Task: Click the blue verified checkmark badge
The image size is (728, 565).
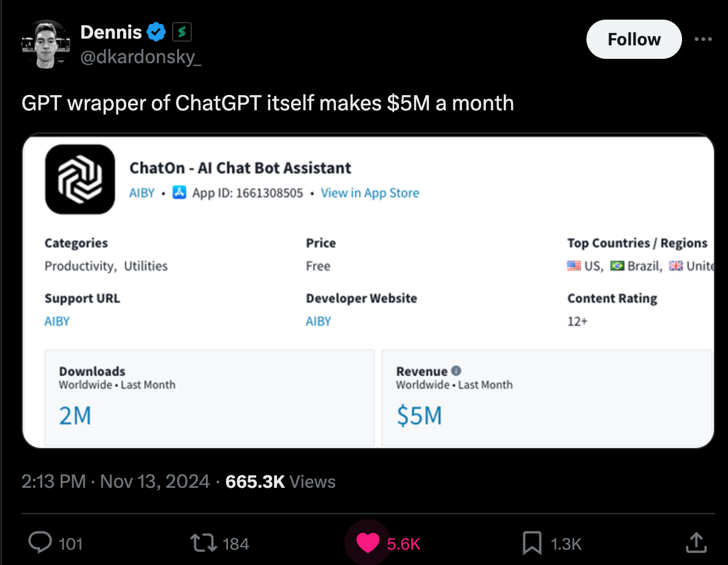Action: [157, 32]
